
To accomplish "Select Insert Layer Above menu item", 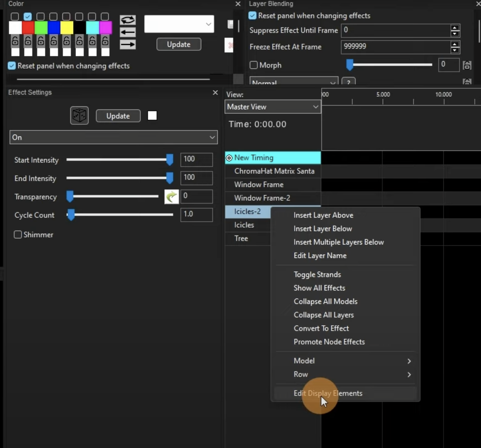I will (323, 215).
